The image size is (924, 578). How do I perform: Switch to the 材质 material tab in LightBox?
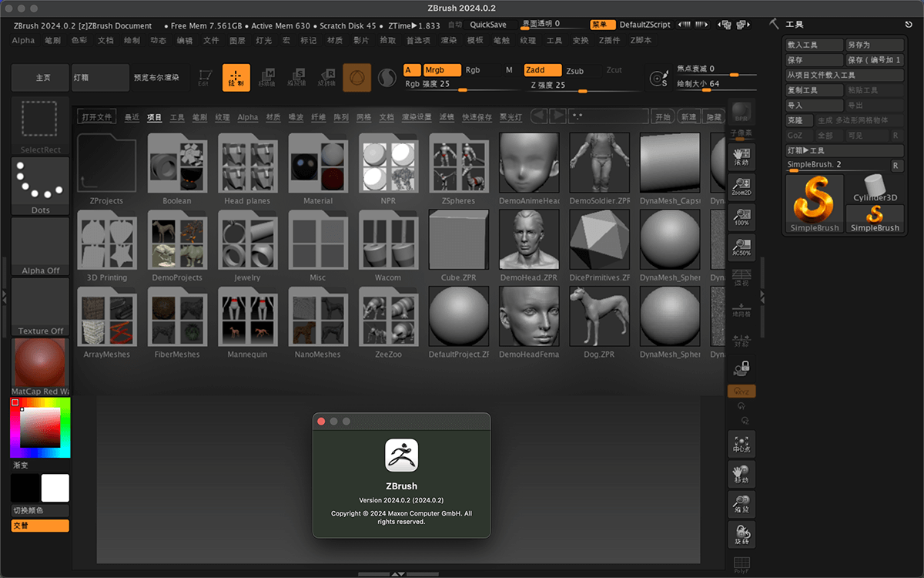click(273, 117)
